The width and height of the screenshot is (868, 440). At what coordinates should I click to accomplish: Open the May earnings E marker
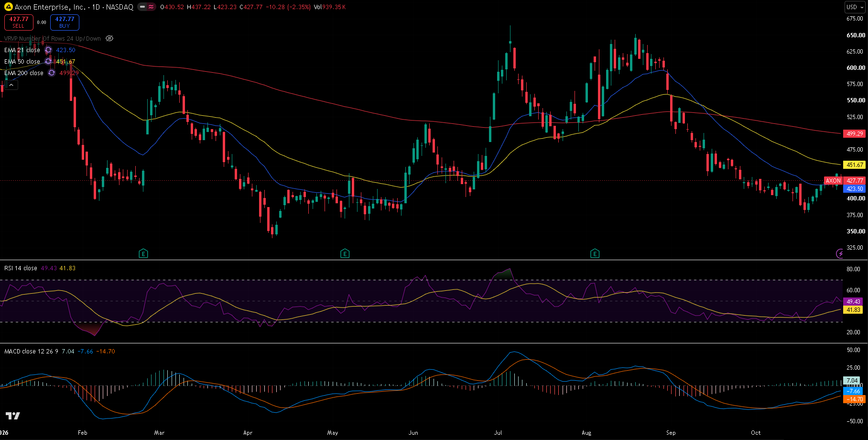pos(345,253)
